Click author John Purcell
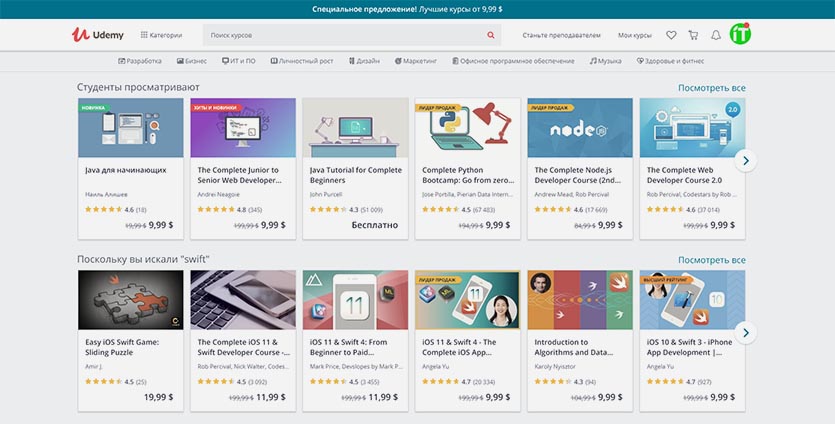Screen dimensions: 835x424 click(x=326, y=194)
